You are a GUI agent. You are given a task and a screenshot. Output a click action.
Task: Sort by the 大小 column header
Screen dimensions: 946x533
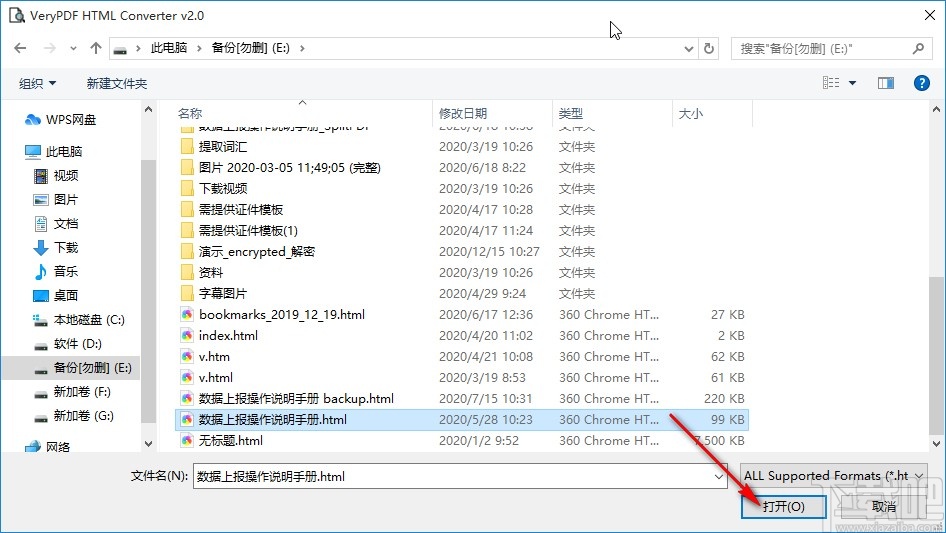point(691,113)
